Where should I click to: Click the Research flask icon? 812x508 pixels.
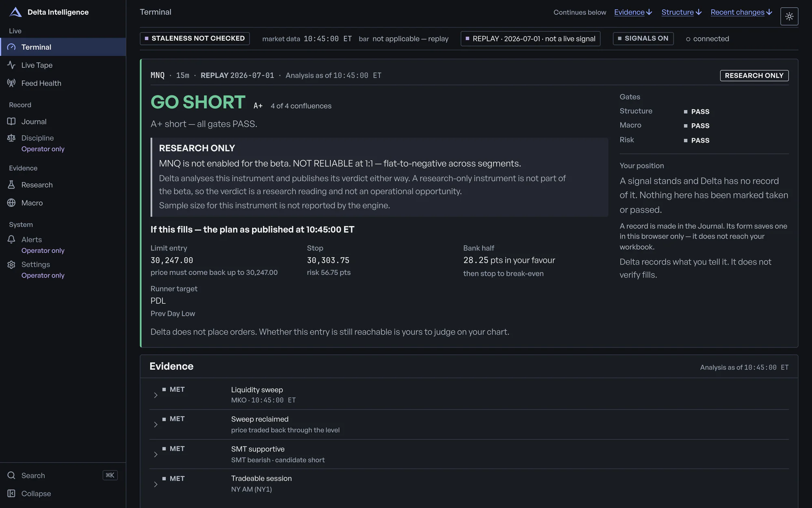click(x=11, y=185)
